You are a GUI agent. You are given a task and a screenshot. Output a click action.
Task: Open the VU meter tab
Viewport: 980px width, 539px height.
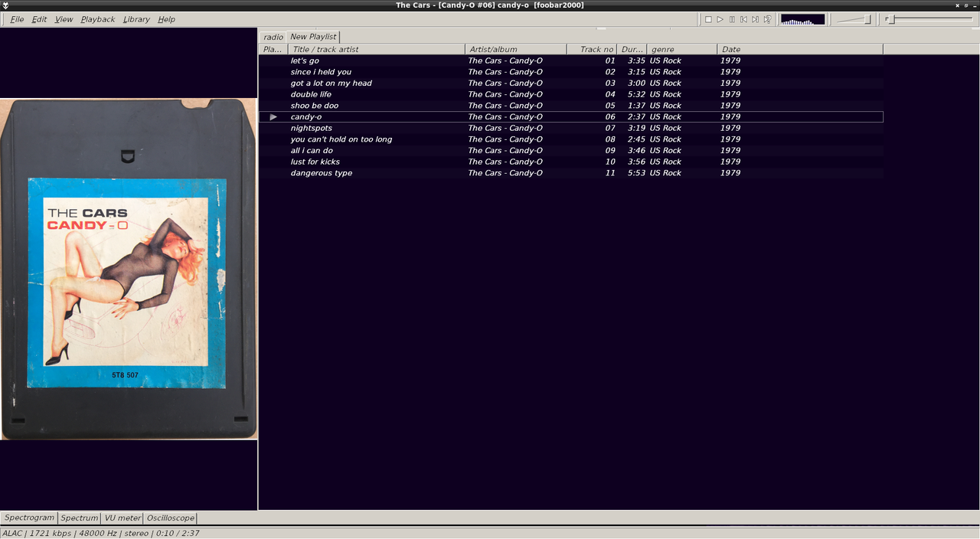[122, 518]
